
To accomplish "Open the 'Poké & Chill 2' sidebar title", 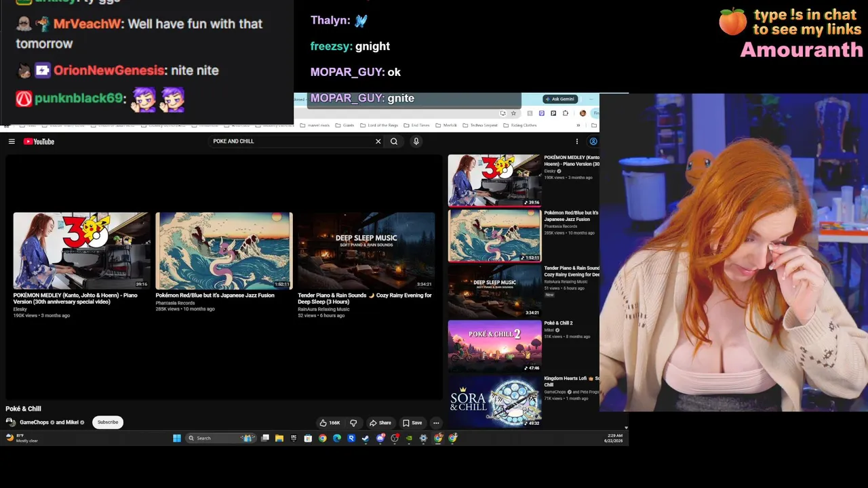I will coord(558,323).
